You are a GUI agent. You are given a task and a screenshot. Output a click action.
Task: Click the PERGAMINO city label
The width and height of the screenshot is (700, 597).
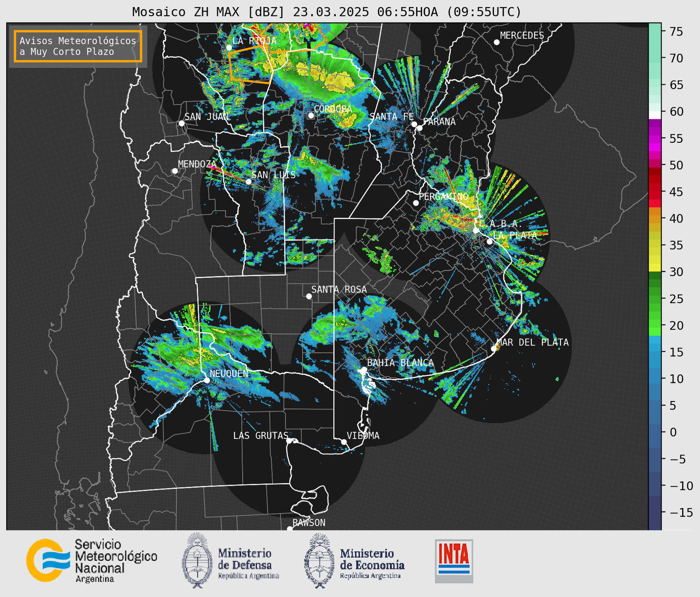pos(444,196)
